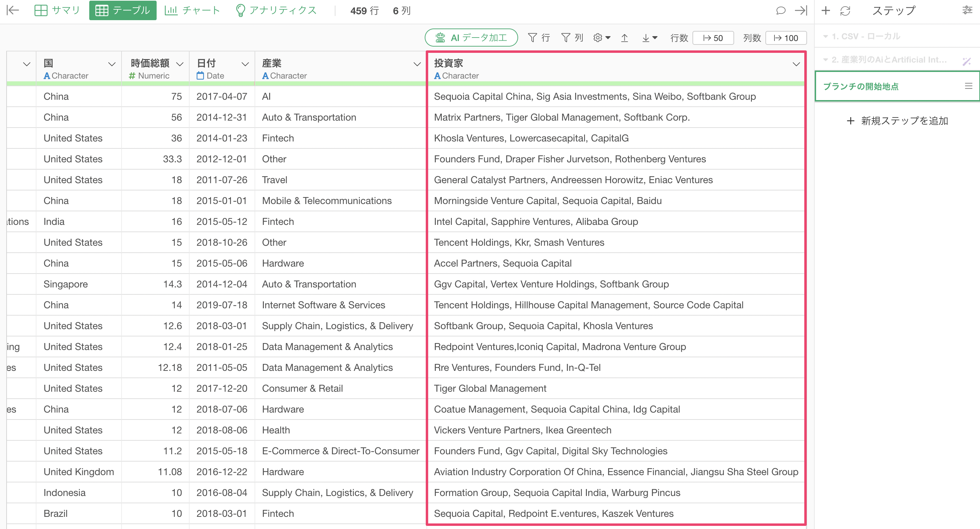Expand step 2. 産業列のAiとArtificial Int...
The image size is (980, 529).
825,60
